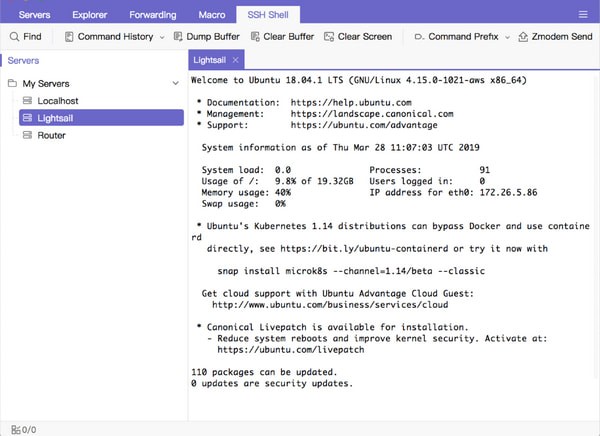Click the https://landscape.canonical.com URL text
Image resolution: width=600 pixels, height=436 pixels.
372,114
